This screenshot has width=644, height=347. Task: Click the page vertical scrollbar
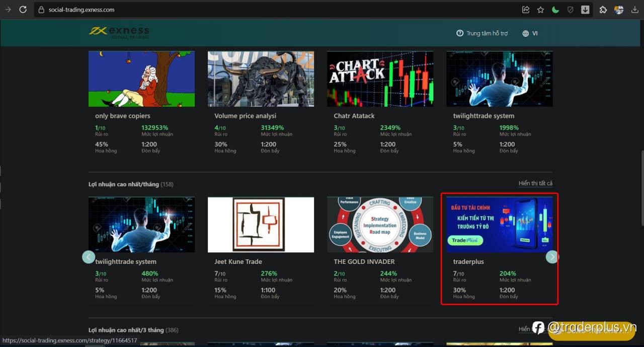click(641, 171)
